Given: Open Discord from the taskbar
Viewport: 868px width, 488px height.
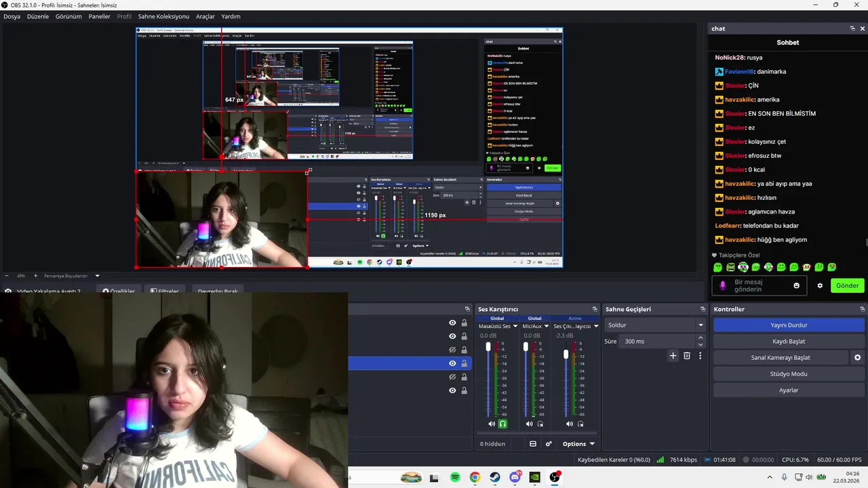Looking at the screenshot, I should [515, 478].
